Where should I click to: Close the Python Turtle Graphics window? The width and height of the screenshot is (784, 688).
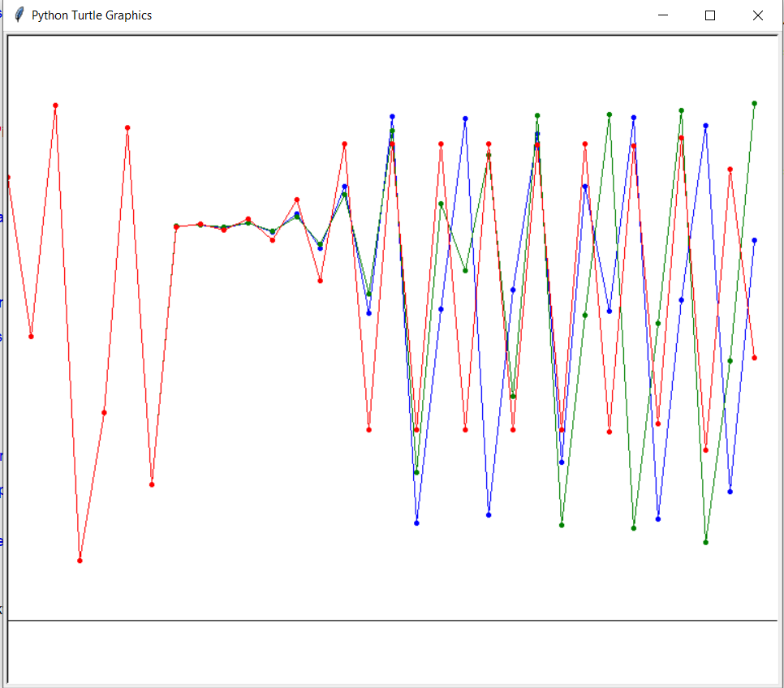[x=758, y=15]
